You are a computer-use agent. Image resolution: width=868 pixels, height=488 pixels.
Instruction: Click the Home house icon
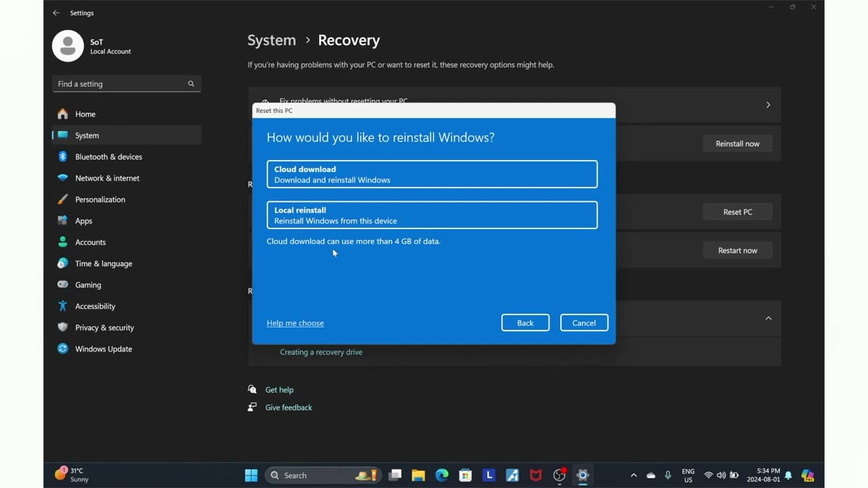pyautogui.click(x=63, y=114)
